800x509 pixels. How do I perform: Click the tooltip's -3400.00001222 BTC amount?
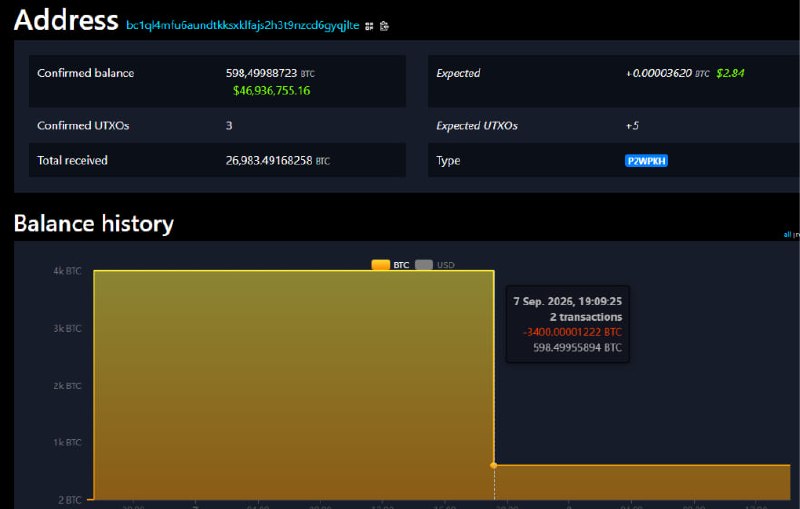click(572, 332)
